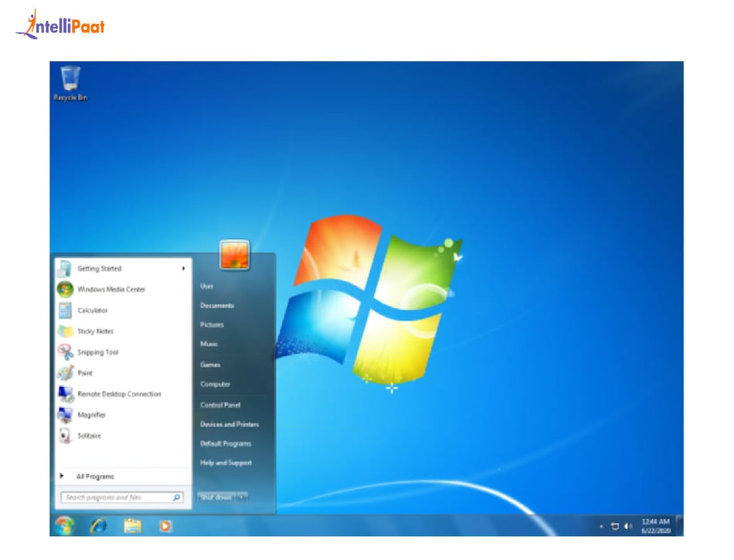734x560 pixels.
Task: Open Windows Explorer folder on the taskbar
Action: point(132,526)
